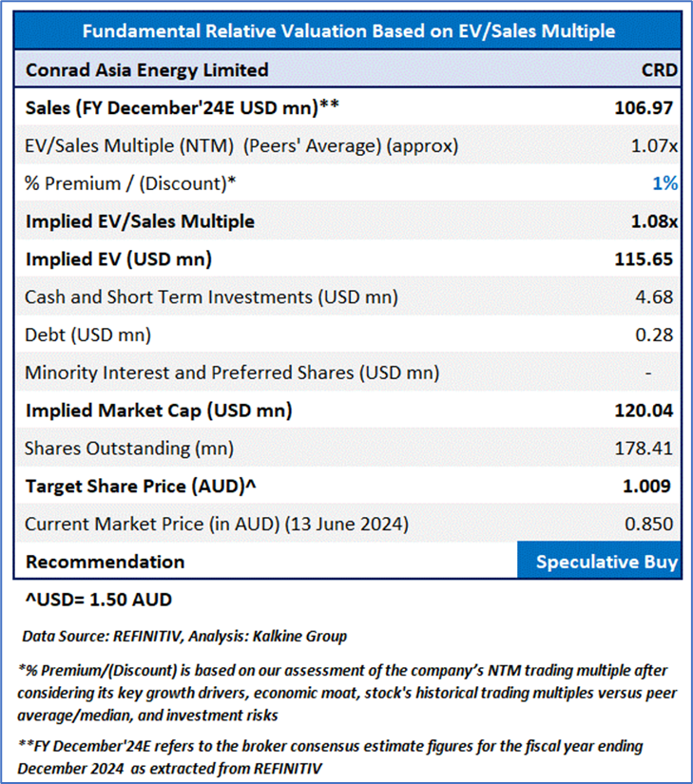Select the Sales value 106.97

pyautogui.click(x=644, y=107)
